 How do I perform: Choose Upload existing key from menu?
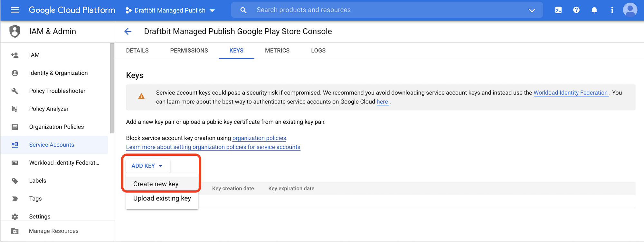coord(162,198)
